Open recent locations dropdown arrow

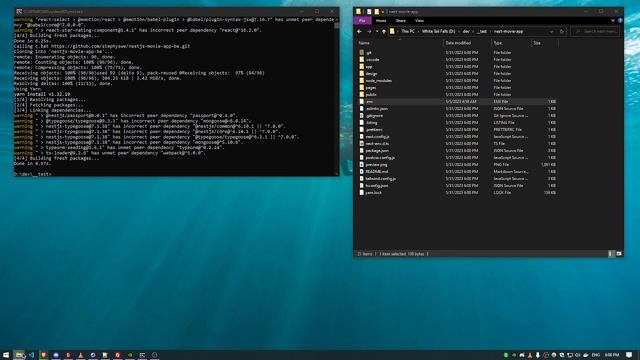[x=377, y=31]
